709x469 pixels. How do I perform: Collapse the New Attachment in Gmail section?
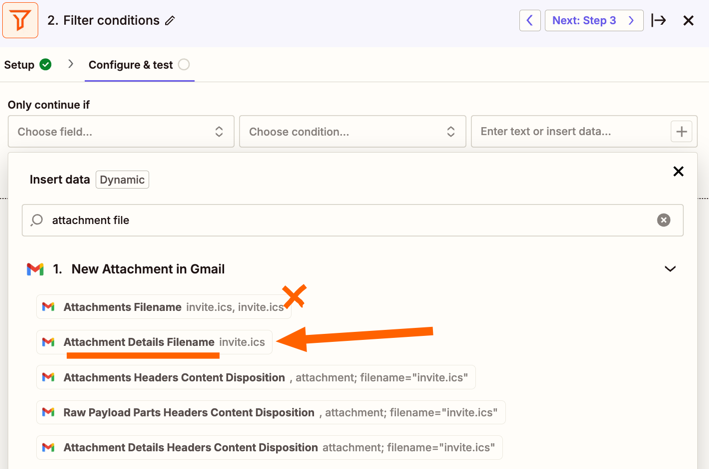670,269
